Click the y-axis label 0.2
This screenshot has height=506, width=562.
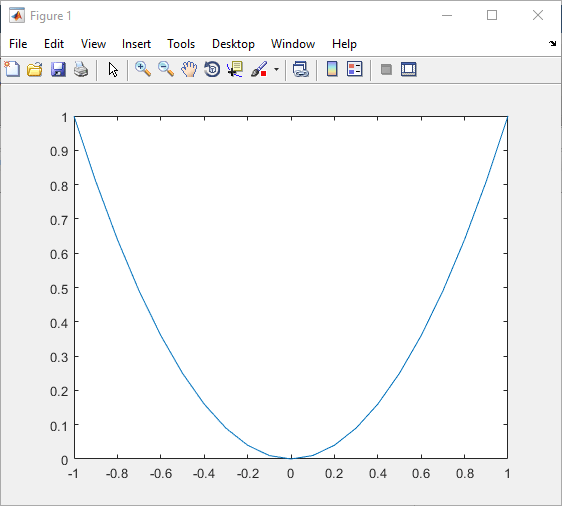pyautogui.click(x=59, y=391)
